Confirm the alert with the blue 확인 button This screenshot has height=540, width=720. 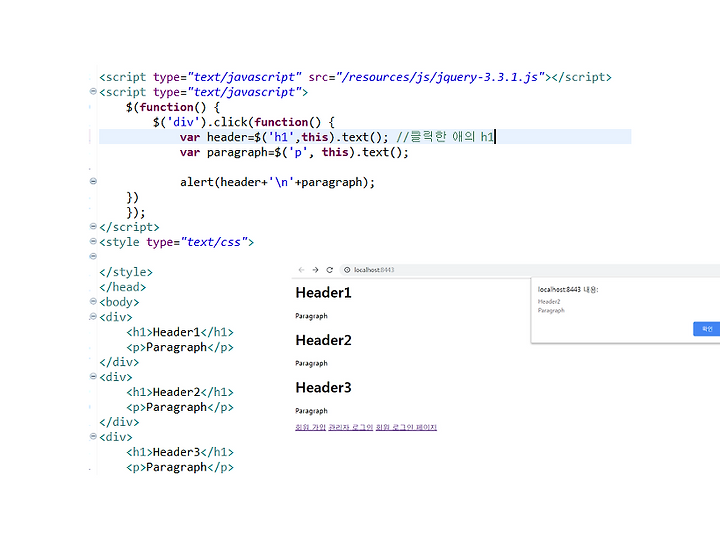pyautogui.click(x=707, y=329)
